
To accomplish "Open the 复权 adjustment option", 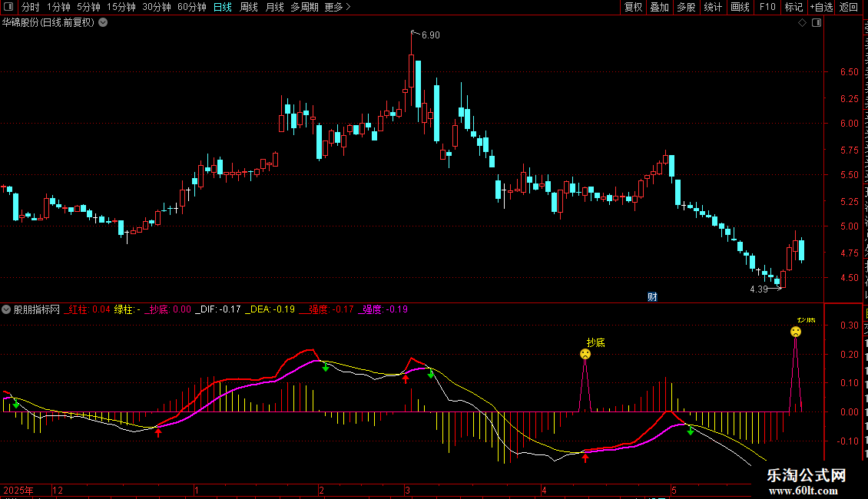I will [633, 7].
